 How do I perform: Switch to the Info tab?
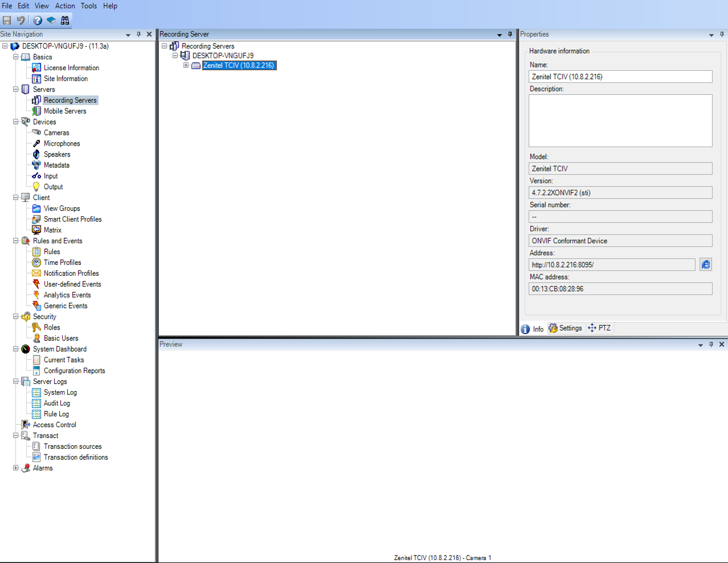click(532, 329)
